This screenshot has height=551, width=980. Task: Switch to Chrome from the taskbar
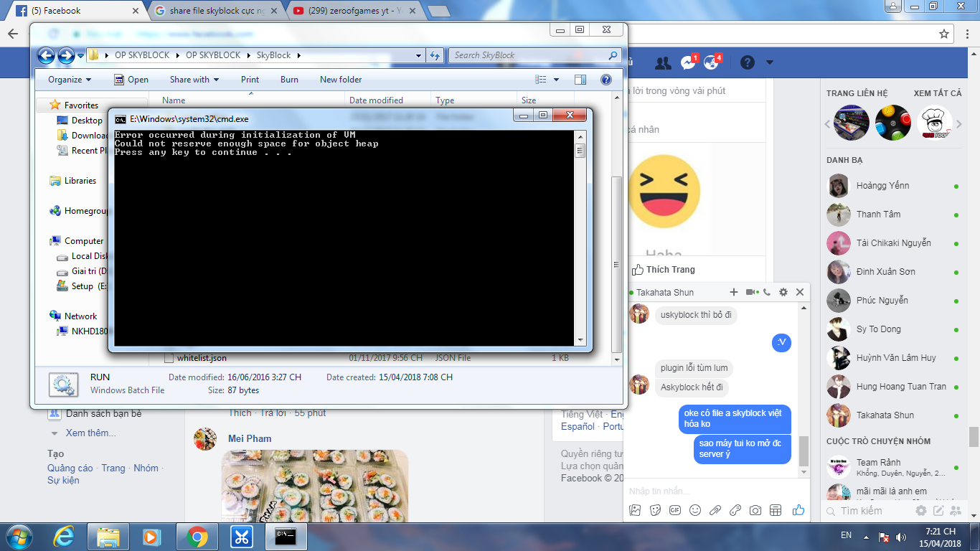[x=197, y=536]
